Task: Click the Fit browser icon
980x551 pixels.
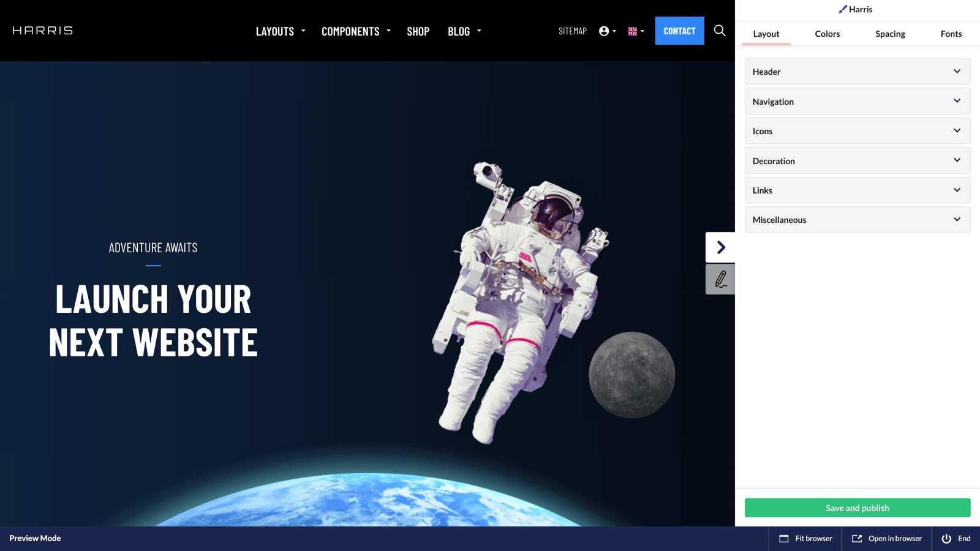Action: point(784,539)
